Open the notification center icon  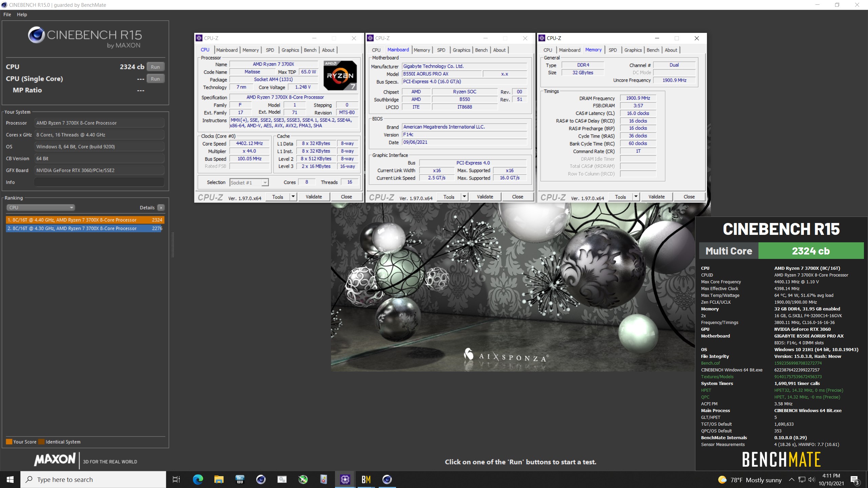[855, 480]
